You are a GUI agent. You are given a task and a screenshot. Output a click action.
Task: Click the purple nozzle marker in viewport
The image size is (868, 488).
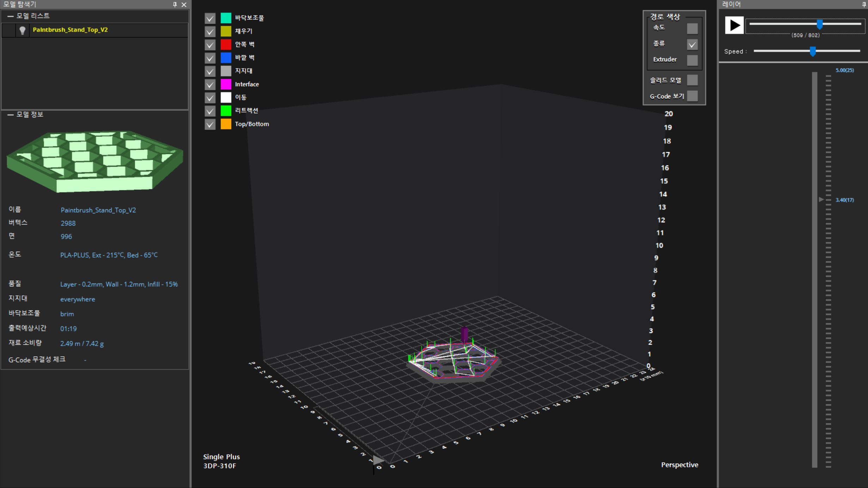[465, 334]
